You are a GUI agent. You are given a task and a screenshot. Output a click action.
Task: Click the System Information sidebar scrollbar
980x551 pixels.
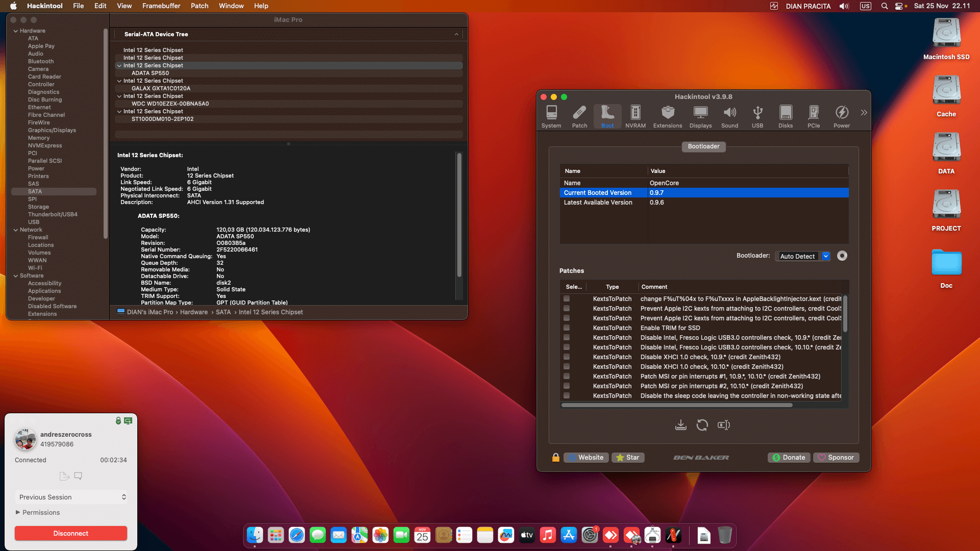click(x=106, y=134)
